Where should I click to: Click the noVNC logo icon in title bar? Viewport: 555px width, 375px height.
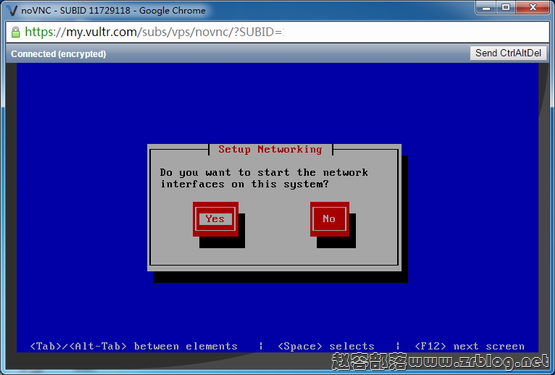pos(12,10)
